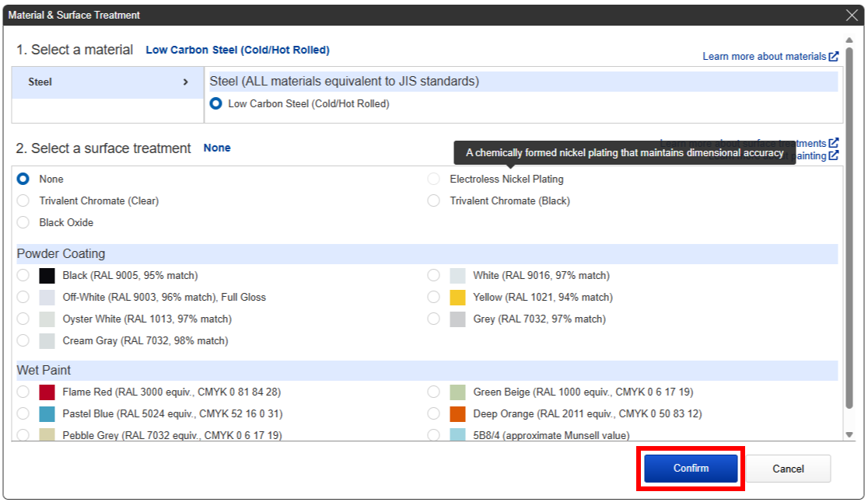Click the Yellow RAL 1021 color swatch
Viewport: 868px width, 502px height.
click(457, 298)
